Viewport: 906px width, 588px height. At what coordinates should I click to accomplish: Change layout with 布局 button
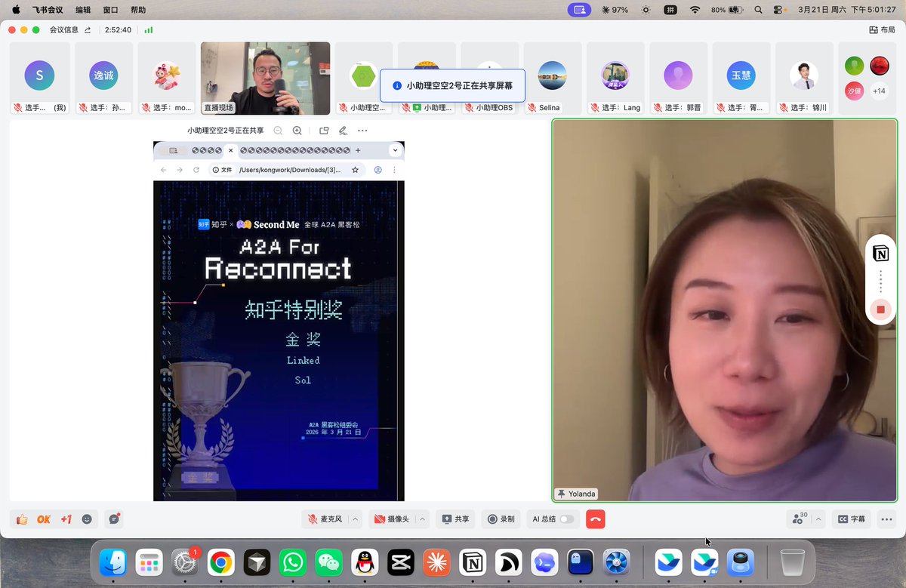pos(883,30)
